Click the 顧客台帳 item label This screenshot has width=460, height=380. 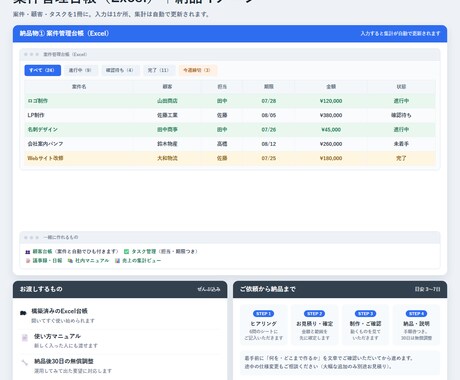(x=42, y=251)
